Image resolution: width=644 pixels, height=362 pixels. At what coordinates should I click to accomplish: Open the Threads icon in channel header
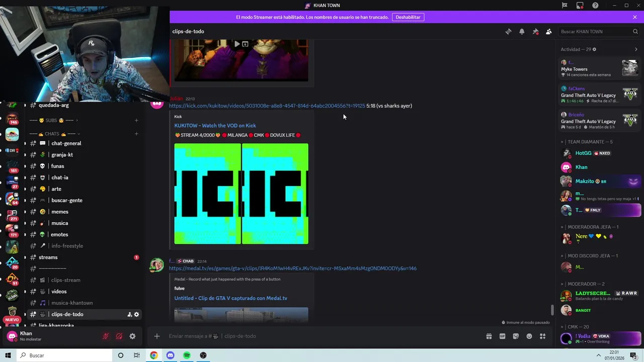coord(508,31)
